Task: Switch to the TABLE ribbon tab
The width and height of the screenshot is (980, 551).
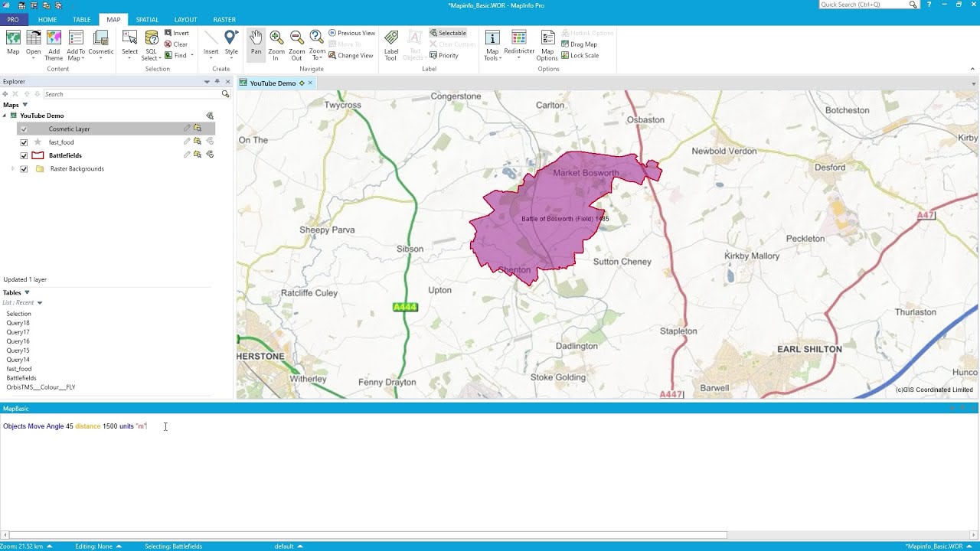Action: point(81,19)
